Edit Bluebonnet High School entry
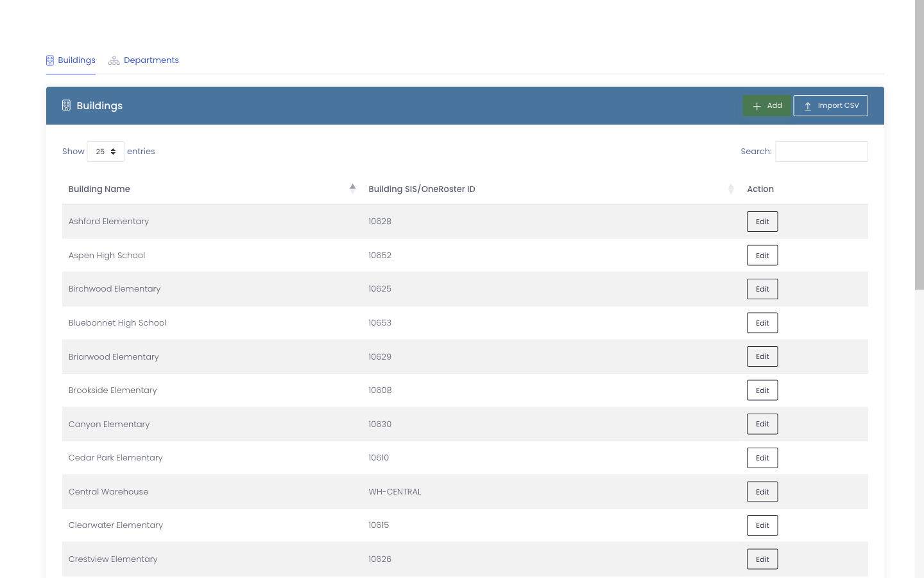The height and width of the screenshot is (578, 924). (762, 323)
